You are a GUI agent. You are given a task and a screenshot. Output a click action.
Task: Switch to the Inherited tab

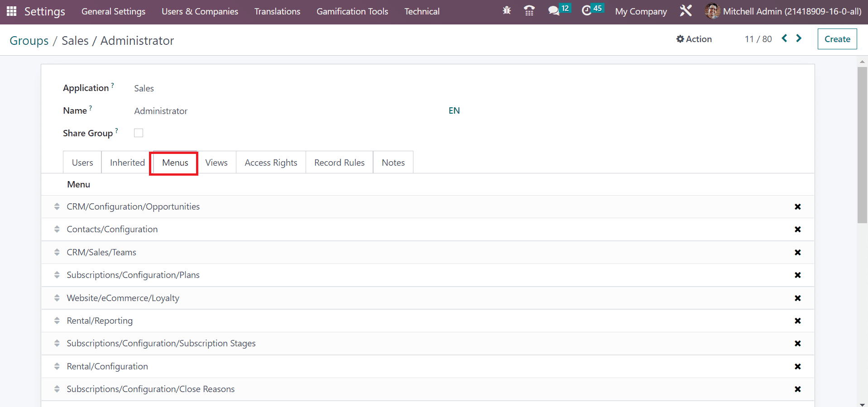(127, 163)
